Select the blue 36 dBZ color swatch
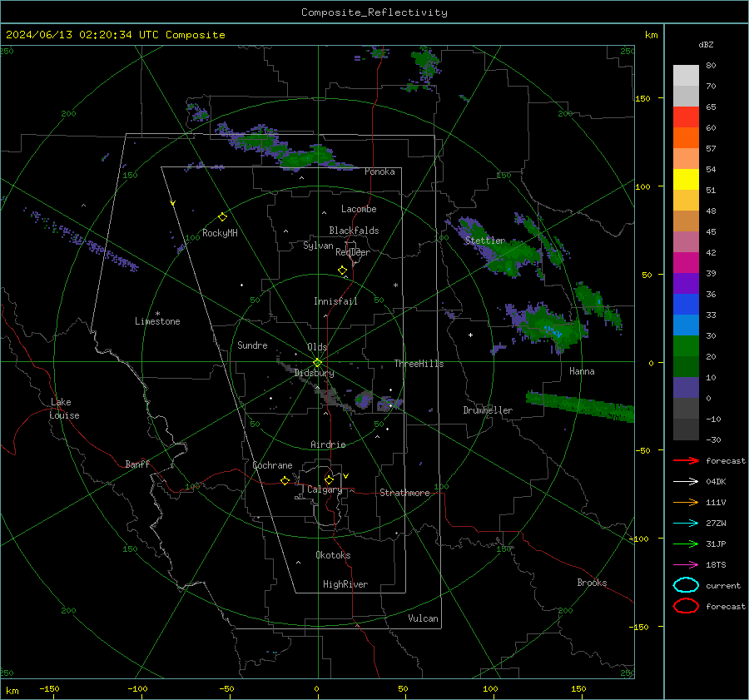 [x=686, y=304]
